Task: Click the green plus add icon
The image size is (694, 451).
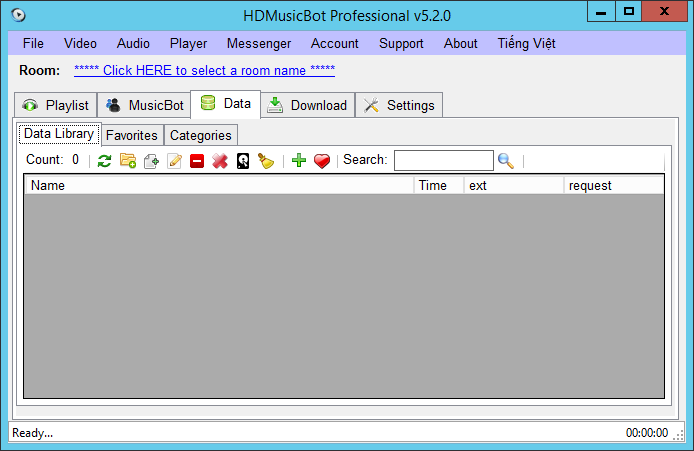Action: coord(299,160)
